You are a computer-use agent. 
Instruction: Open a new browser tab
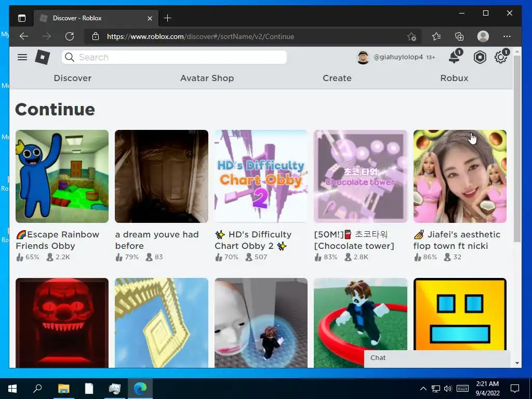click(x=168, y=18)
